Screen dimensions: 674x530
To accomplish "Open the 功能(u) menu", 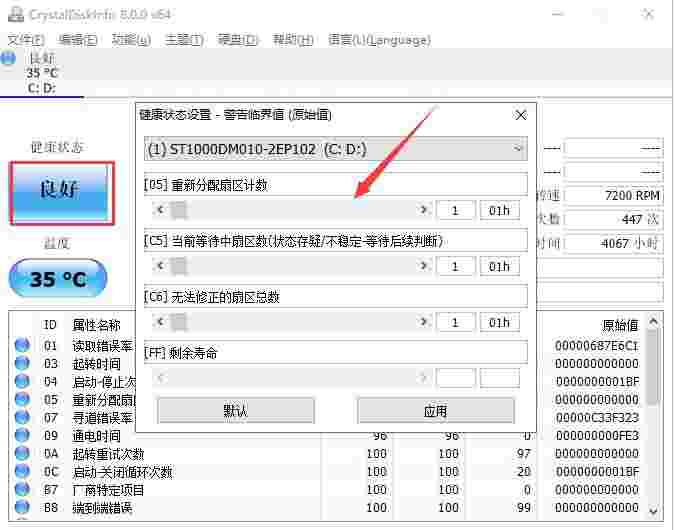I will pyautogui.click(x=131, y=40).
